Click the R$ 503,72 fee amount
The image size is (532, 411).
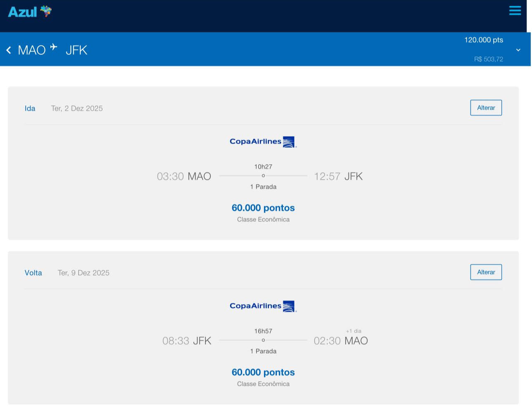point(488,59)
